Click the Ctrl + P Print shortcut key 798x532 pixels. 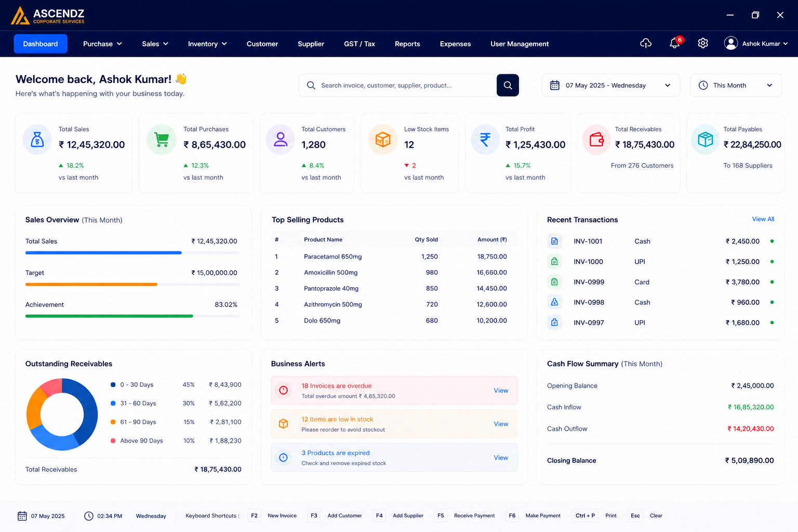585,516
